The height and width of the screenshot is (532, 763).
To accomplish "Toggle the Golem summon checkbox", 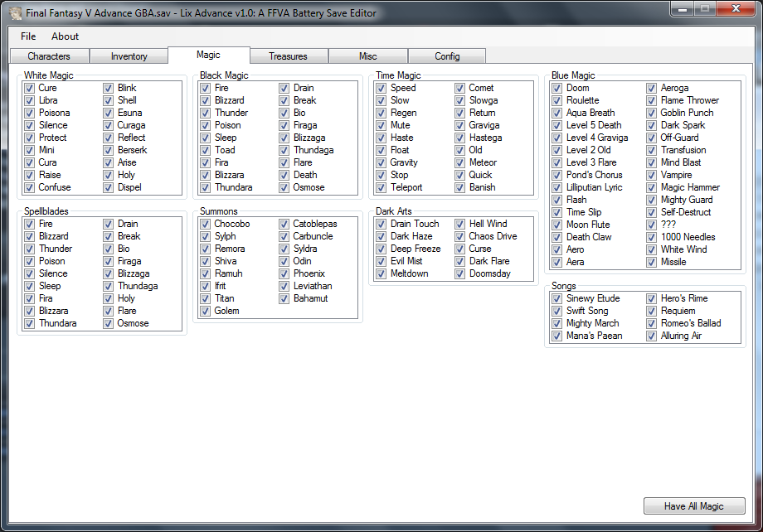I will point(206,311).
